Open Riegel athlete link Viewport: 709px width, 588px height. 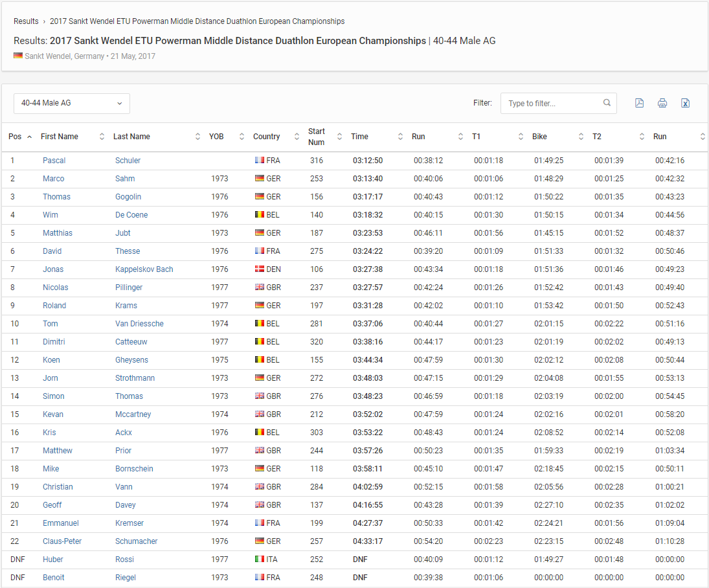coord(125,578)
